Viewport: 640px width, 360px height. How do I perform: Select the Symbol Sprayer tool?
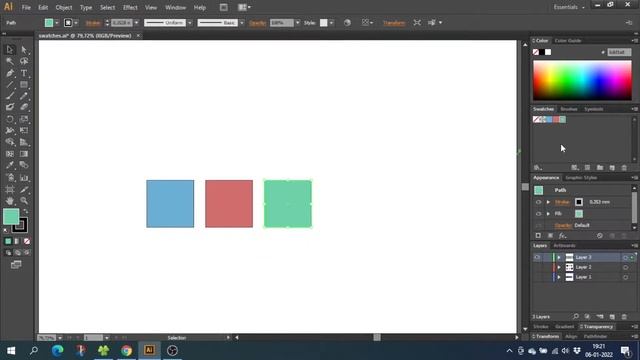point(10,178)
